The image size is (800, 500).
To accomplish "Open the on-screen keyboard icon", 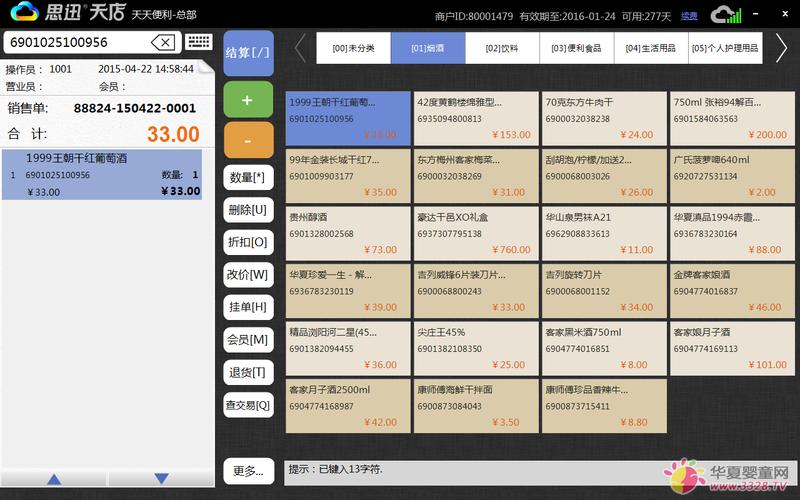I will point(199,42).
